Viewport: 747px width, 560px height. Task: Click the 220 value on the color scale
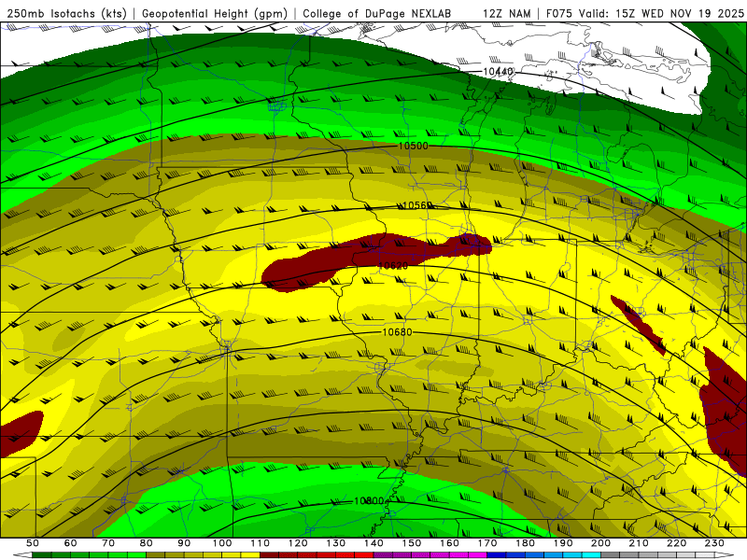point(677,543)
